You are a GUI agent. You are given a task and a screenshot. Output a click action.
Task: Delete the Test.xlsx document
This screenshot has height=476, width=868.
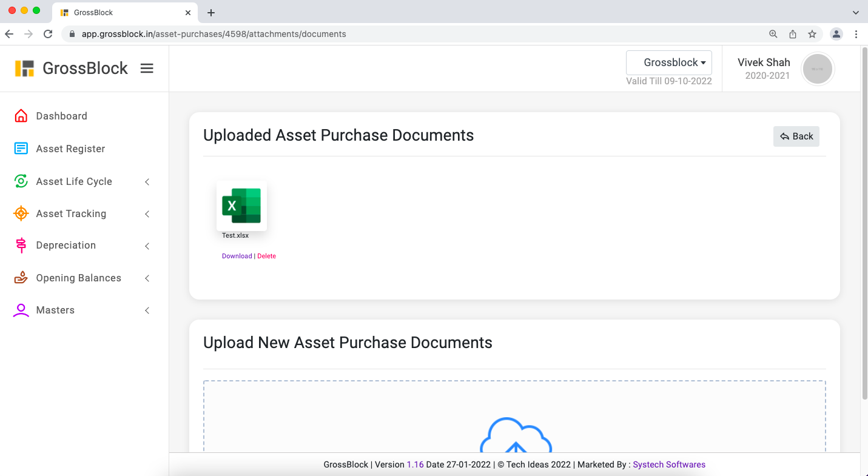pos(266,256)
